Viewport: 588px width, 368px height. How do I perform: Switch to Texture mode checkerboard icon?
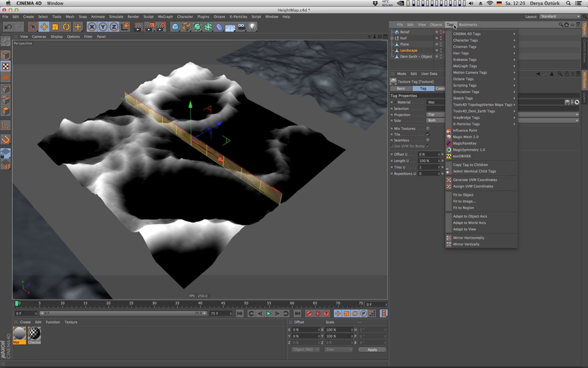point(6,66)
